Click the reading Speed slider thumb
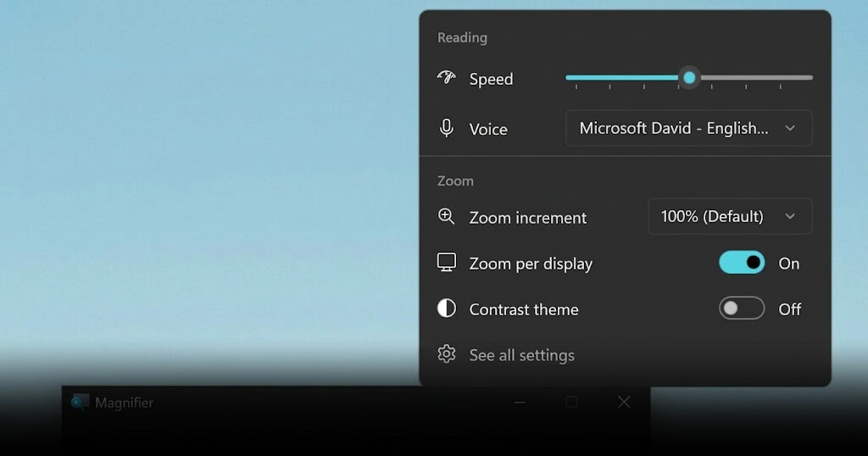The width and height of the screenshot is (868, 456). click(689, 78)
